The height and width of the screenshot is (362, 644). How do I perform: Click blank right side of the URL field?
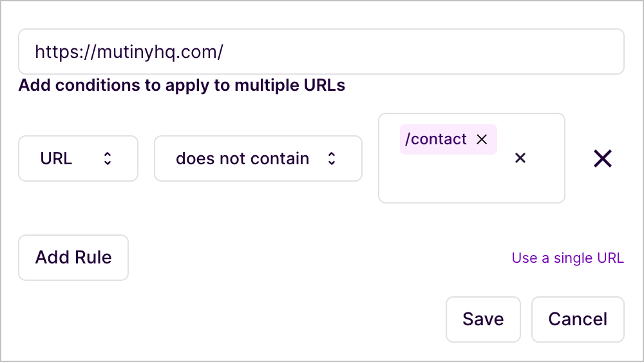click(x=483, y=52)
